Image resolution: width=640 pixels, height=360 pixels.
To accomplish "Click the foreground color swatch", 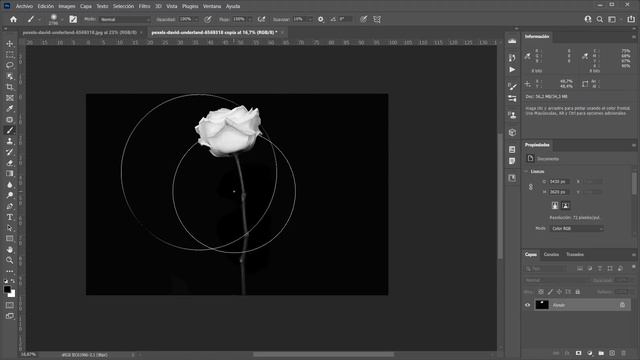I will click(7, 289).
